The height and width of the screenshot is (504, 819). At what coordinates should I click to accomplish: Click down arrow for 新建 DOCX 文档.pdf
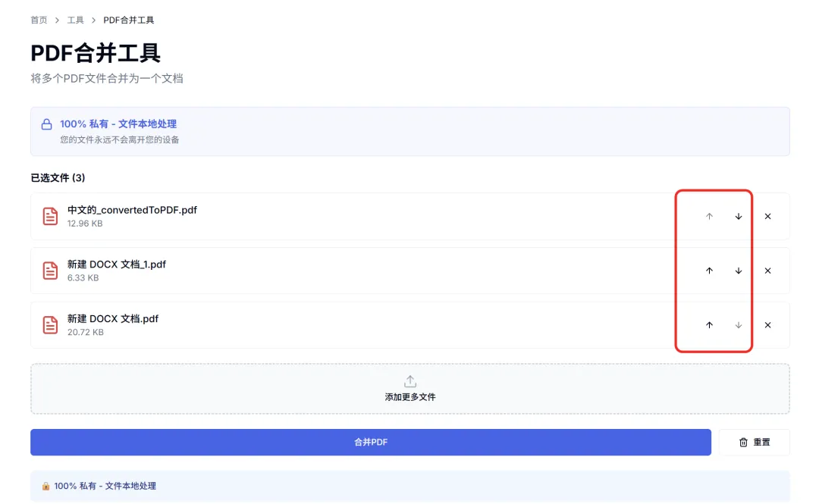pos(738,325)
